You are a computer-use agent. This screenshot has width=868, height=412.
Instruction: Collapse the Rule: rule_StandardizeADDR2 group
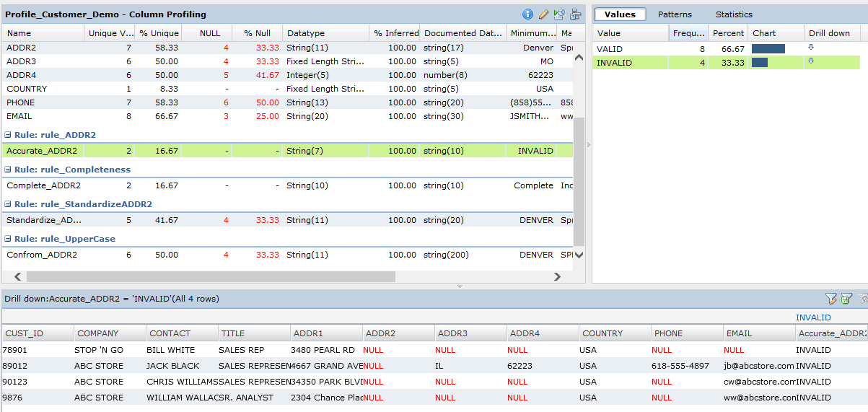[8, 204]
